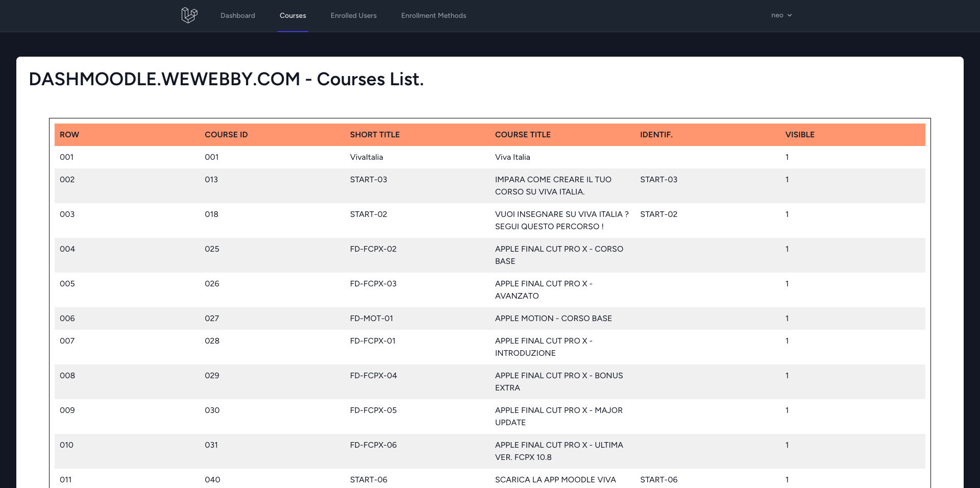Click APPLE FINAL CUT PRO X - ULTIMA VER.
Viewport: 980px width, 488px height.
click(559, 451)
